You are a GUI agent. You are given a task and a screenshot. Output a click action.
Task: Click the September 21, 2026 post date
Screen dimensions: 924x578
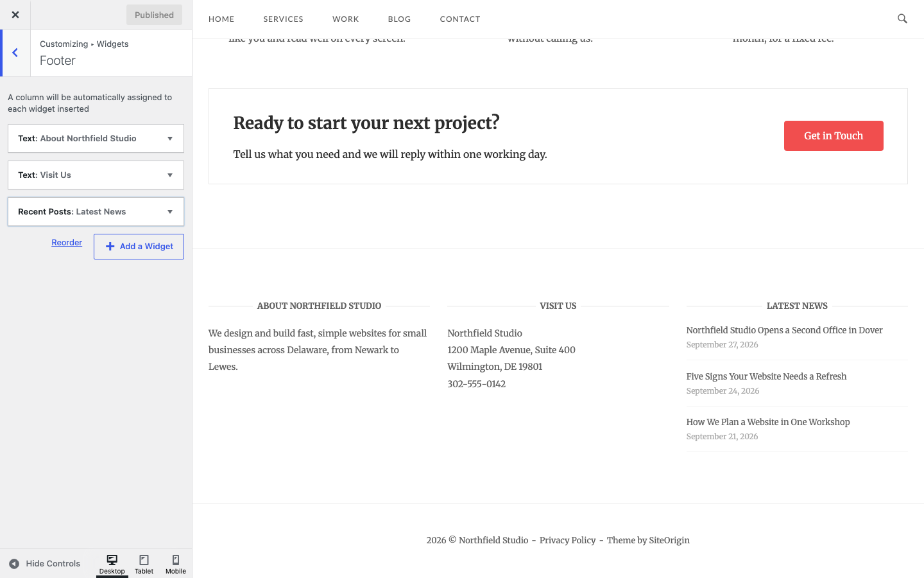click(x=722, y=437)
